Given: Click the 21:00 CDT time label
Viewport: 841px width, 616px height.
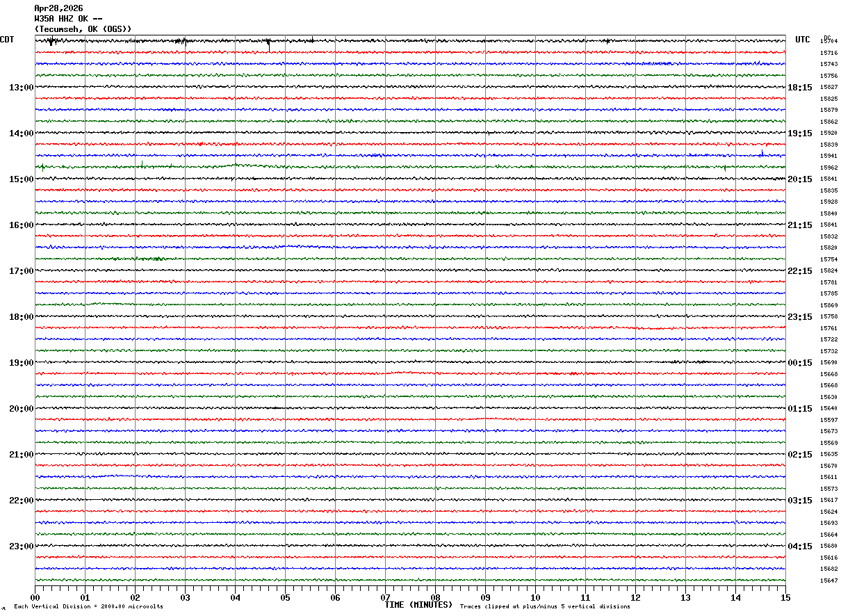Looking at the screenshot, I should pos(22,455).
